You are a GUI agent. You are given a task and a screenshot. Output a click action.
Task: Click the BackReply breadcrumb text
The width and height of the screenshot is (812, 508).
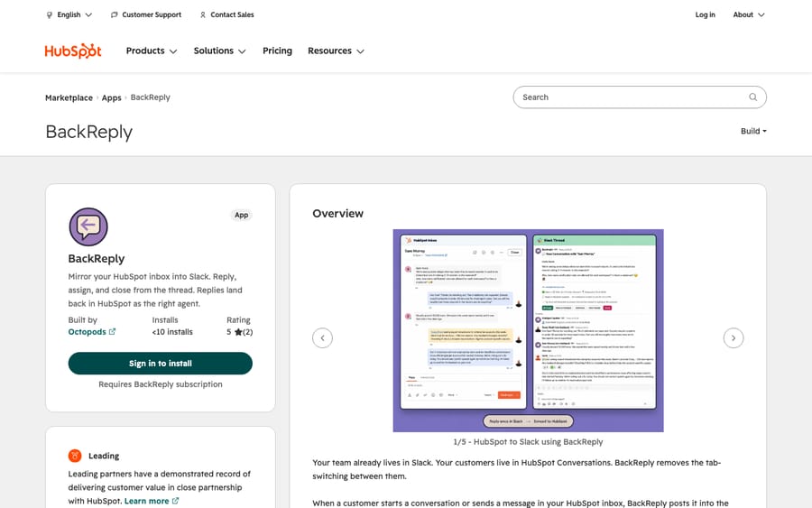(150, 97)
